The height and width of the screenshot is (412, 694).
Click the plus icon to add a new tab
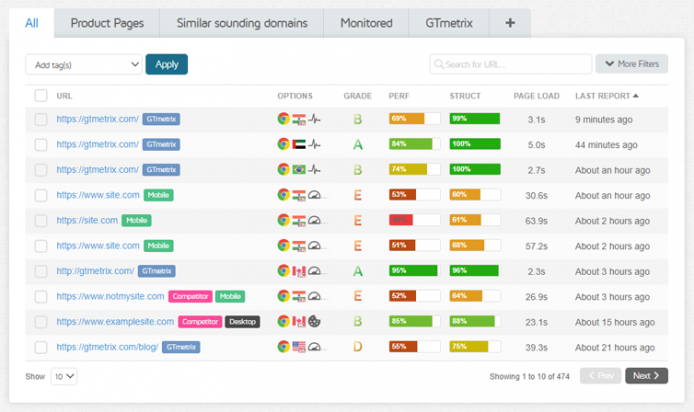tap(510, 22)
